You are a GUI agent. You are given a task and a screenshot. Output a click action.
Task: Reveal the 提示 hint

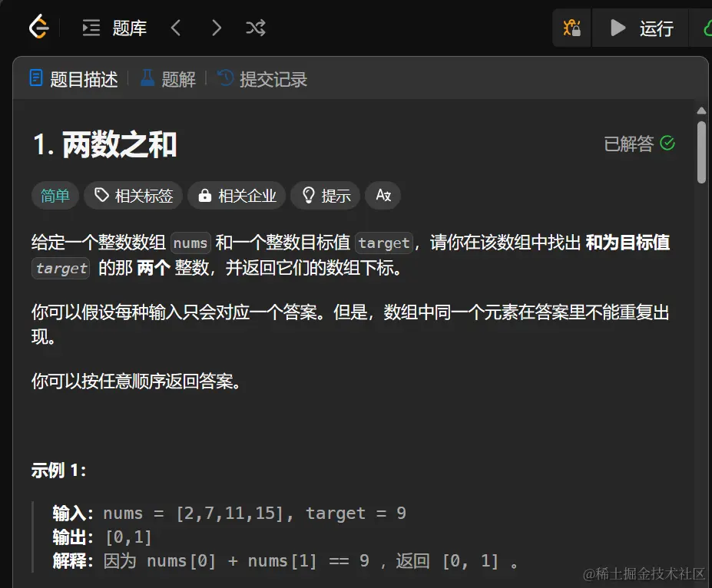326,196
